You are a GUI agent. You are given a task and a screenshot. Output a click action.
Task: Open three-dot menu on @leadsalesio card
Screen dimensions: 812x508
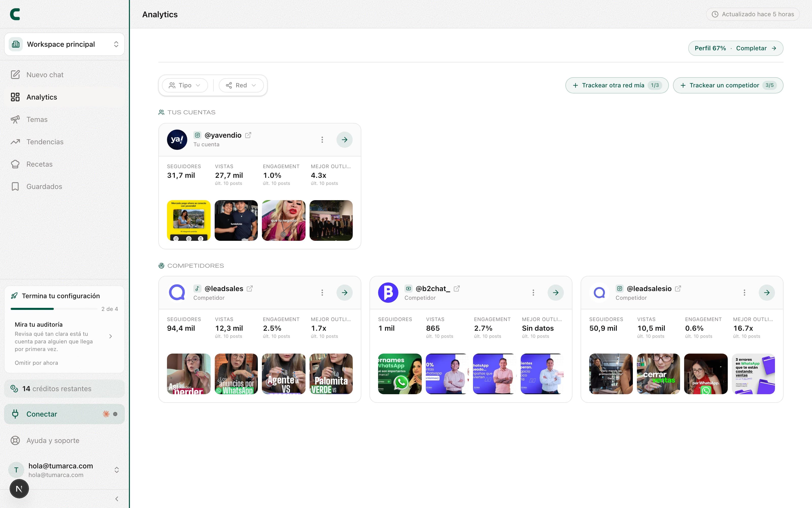[x=744, y=293]
